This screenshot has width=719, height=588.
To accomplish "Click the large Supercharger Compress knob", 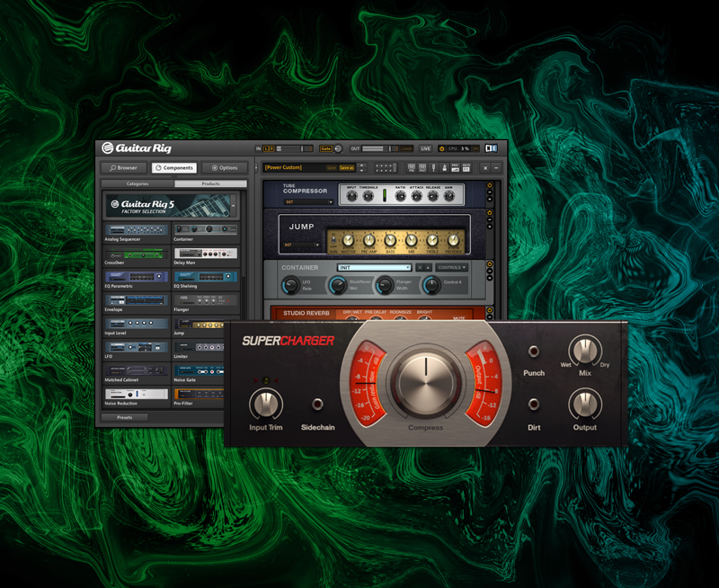I will pos(425,381).
